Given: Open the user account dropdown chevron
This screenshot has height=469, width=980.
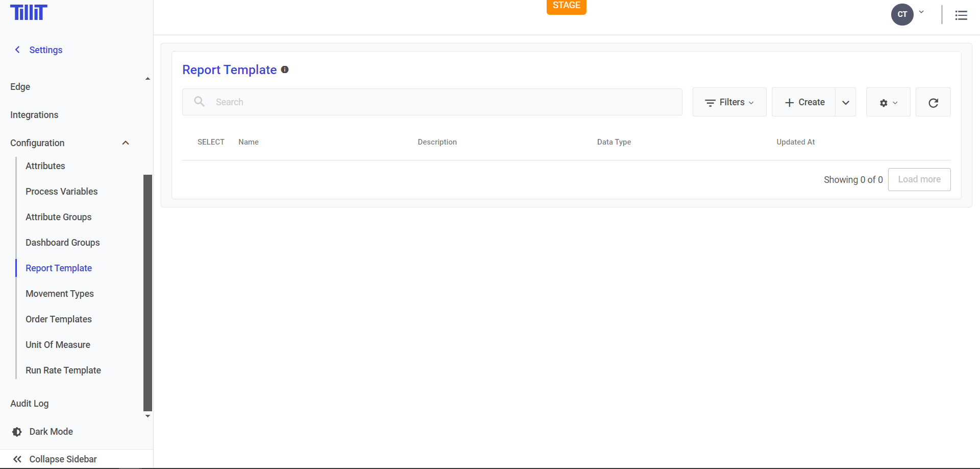Looking at the screenshot, I should click(921, 12).
